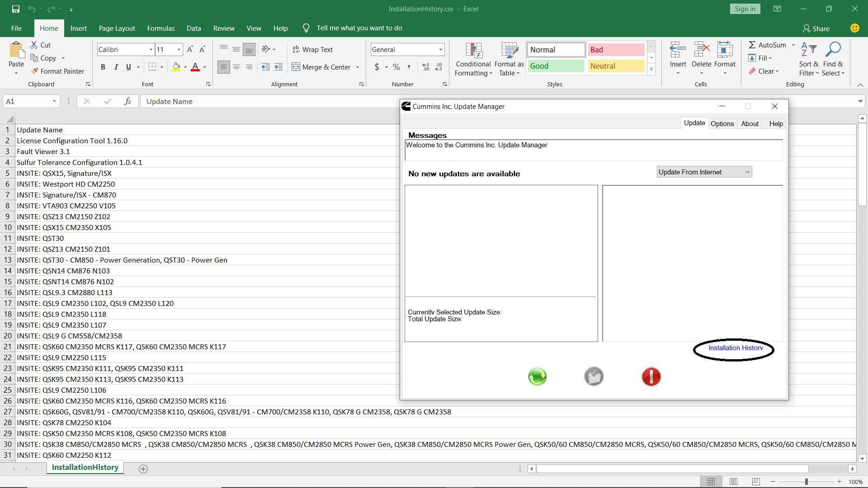Viewport: 868px width, 488px height.
Task: Select the Good cell style swatch
Action: (x=556, y=66)
